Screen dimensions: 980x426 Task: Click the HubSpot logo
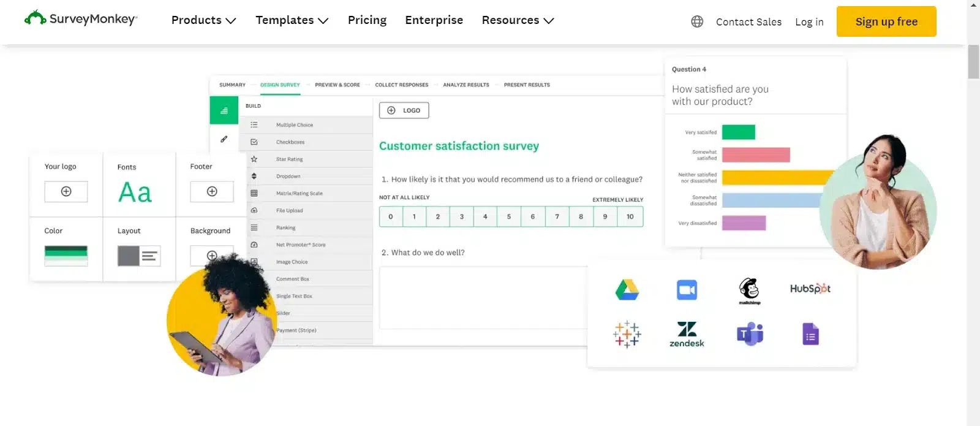[810, 289]
